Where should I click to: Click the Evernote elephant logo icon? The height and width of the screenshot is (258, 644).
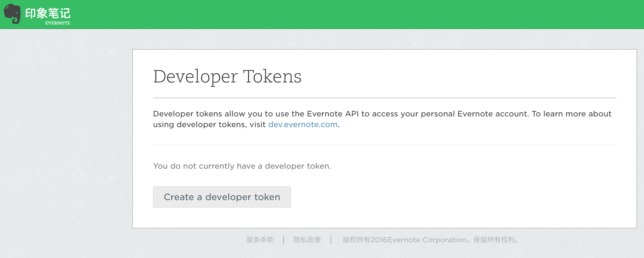click(x=12, y=14)
